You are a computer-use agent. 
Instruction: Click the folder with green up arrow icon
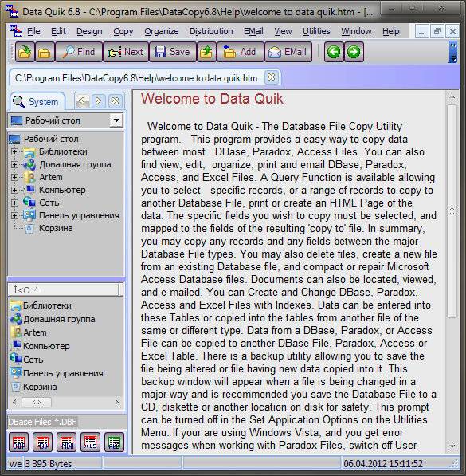[206, 52]
